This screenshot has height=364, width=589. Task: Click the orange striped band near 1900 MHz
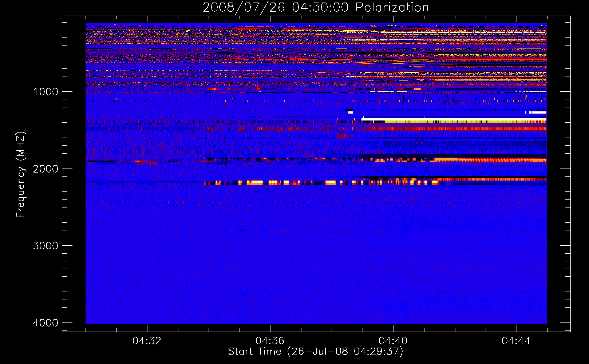(490, 160)
